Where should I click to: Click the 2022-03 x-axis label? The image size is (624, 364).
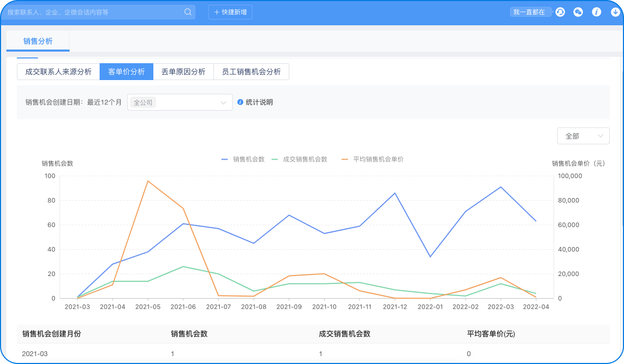[501, 307]
